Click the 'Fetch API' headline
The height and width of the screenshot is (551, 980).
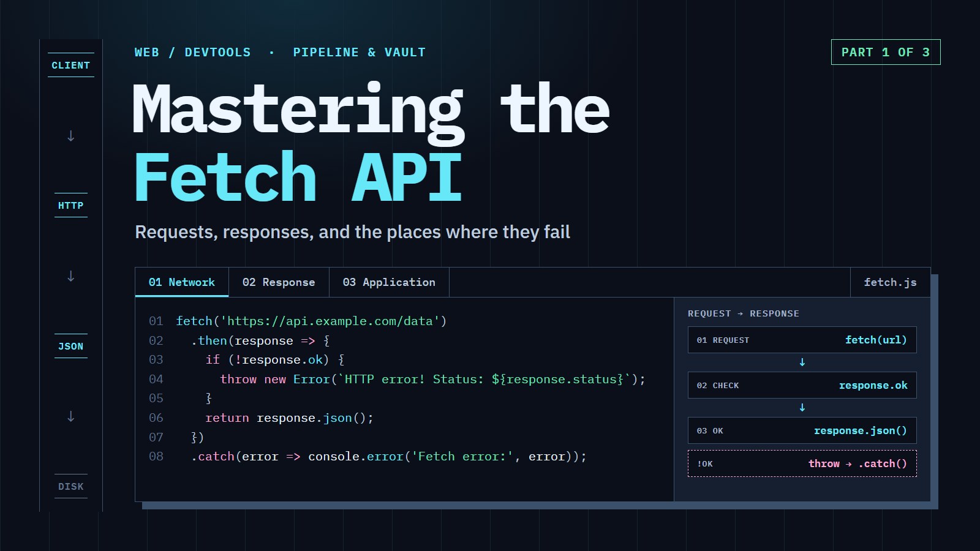(x=298, y=178)
